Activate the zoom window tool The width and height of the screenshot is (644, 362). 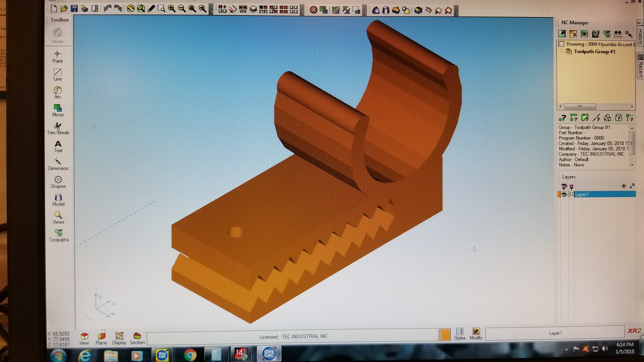(x=161, y=9)
